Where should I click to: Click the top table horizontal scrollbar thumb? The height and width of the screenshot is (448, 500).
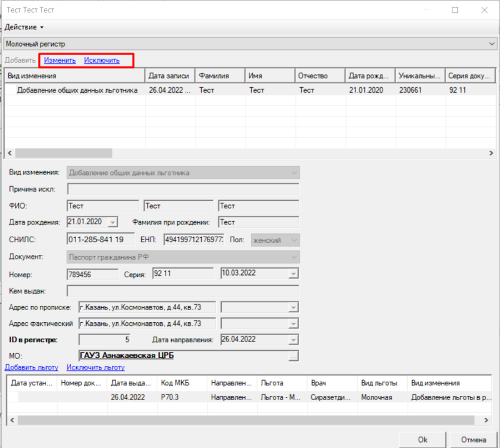coord(64,153)
